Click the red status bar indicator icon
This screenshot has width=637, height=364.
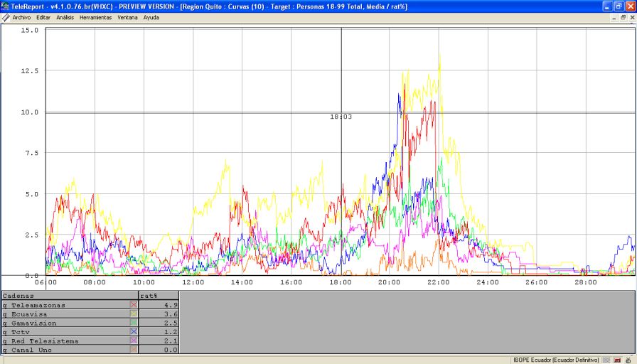point(618,360)
